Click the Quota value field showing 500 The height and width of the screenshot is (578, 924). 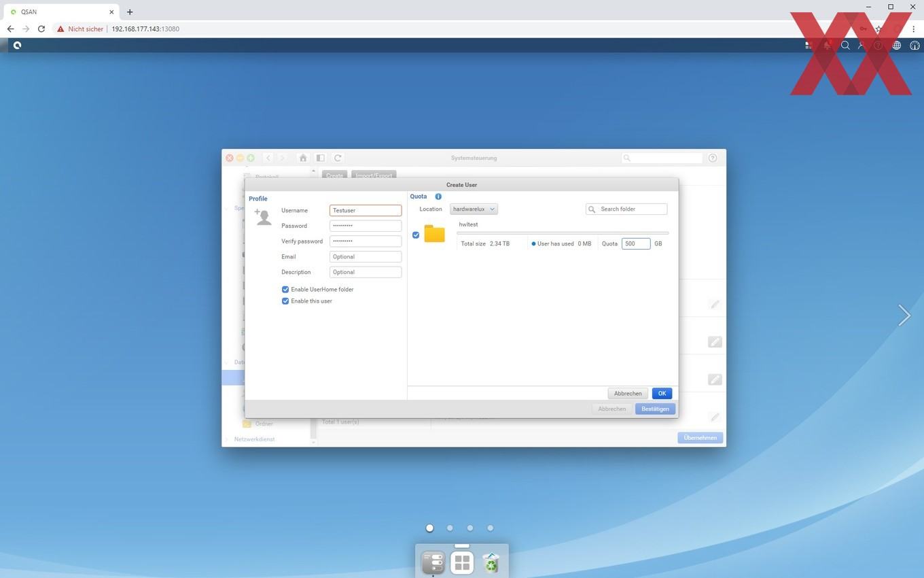click(636, 243)
